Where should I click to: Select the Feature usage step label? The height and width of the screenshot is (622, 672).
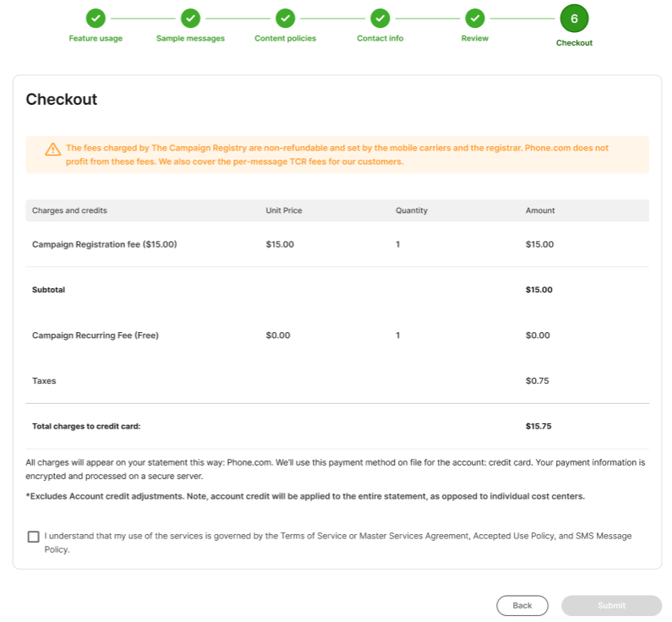[x=96, y=39]
